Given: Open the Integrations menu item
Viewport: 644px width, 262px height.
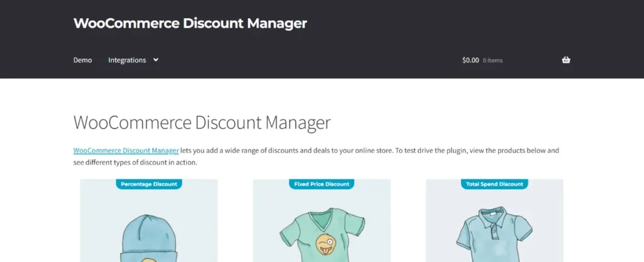Looking at the screenshot, I should [127, 60].
